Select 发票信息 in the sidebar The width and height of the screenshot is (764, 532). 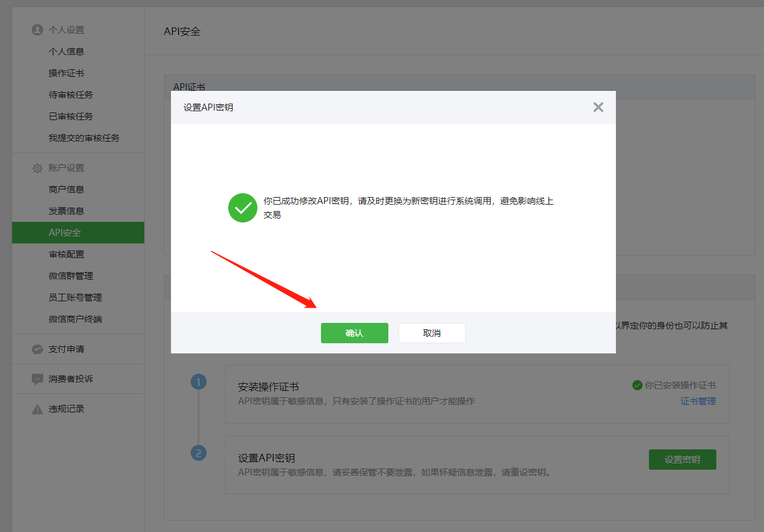67,211
